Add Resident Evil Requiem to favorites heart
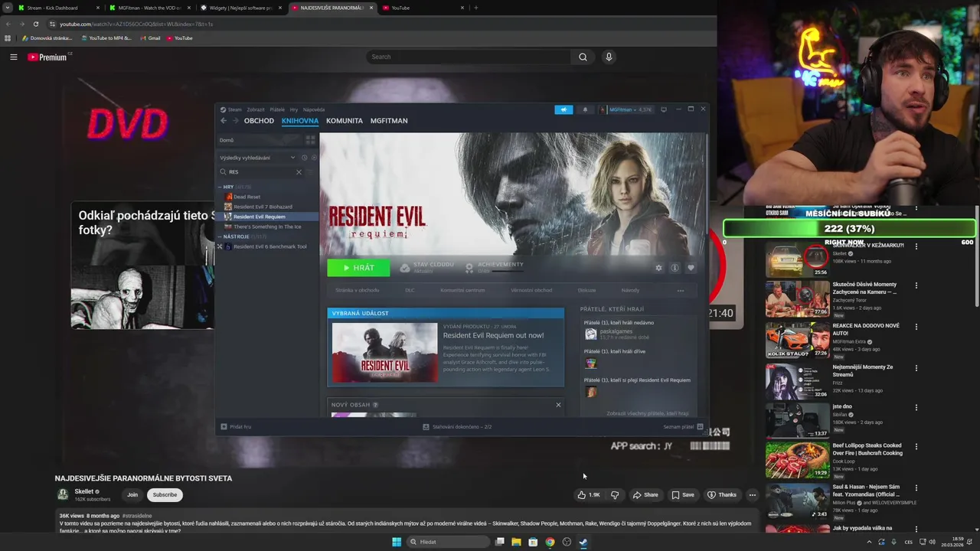This screenshot has width=980, height=551. point(691,268)
